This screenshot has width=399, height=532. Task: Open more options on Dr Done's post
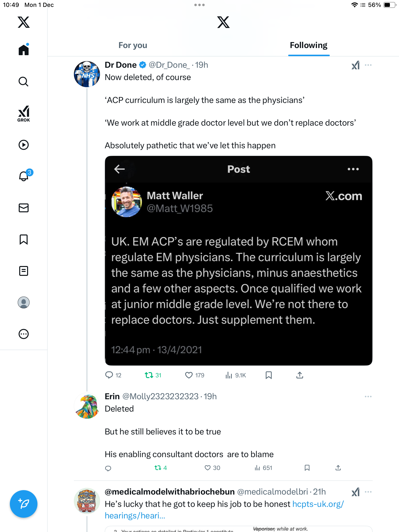pos(368,65)
